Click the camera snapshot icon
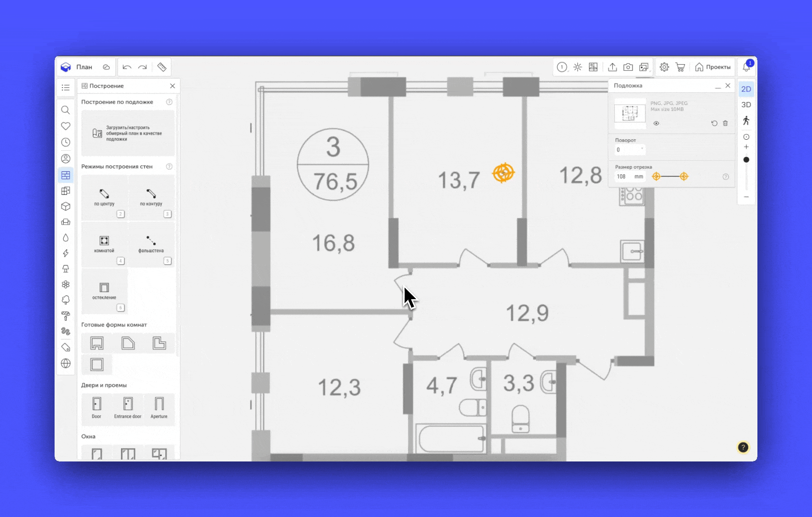The height and width of the screenshot is (517, 812). tap(628, 67)
